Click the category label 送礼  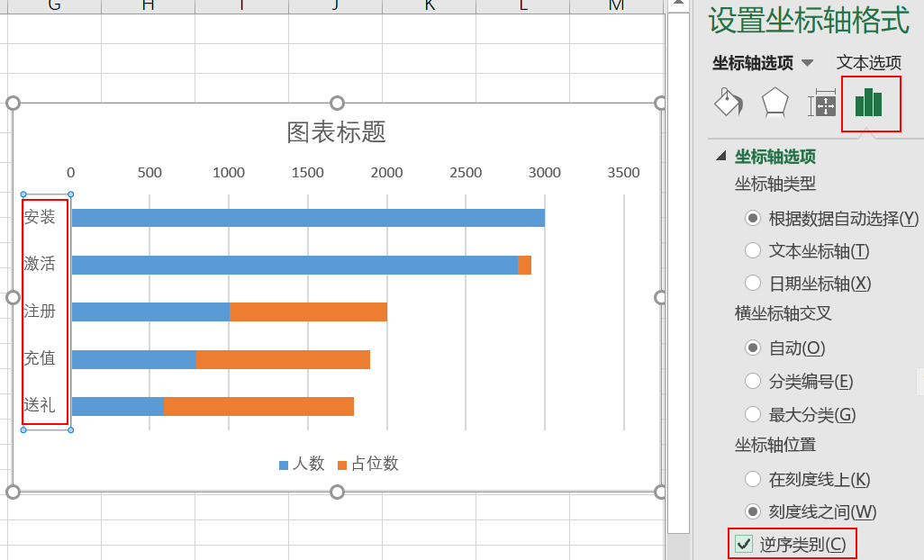tap(40, 405)
